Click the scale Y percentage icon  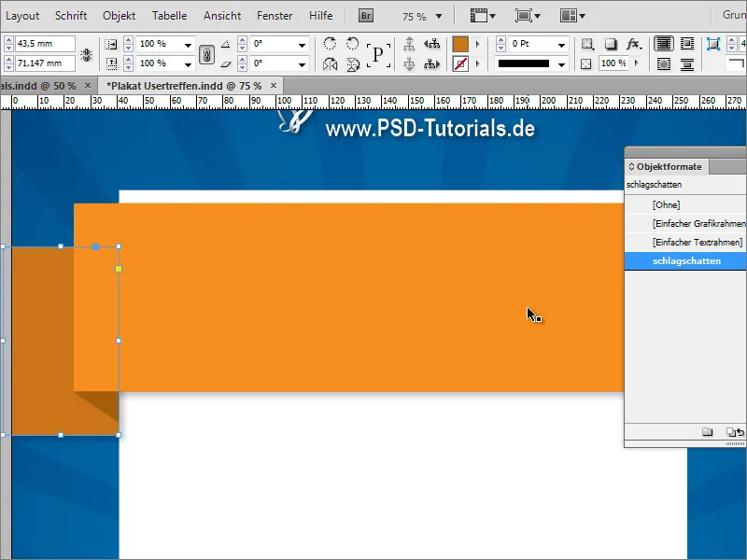tap(110, 63)
